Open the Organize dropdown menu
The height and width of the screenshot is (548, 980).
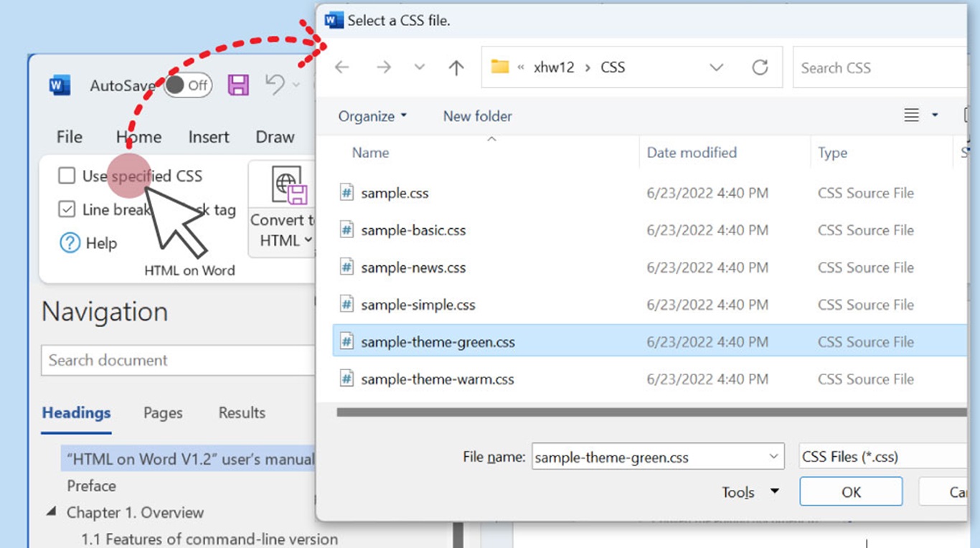[x=372, y=116]
